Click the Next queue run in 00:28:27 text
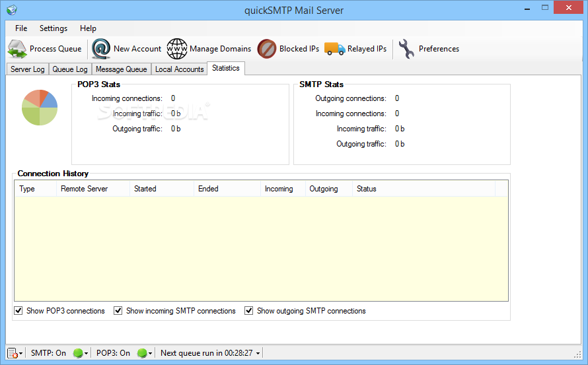Screen dimensions: 588x365 click(x=207, y=353)
